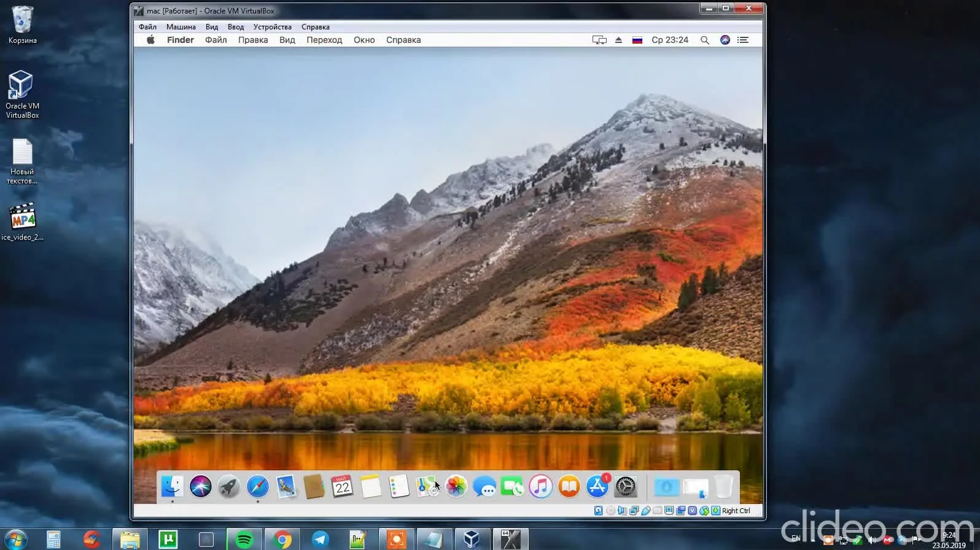Viewport: 980px width, 550px height.
Task: Open Siri icon in macOS menu bar
Action: point(725,40)
